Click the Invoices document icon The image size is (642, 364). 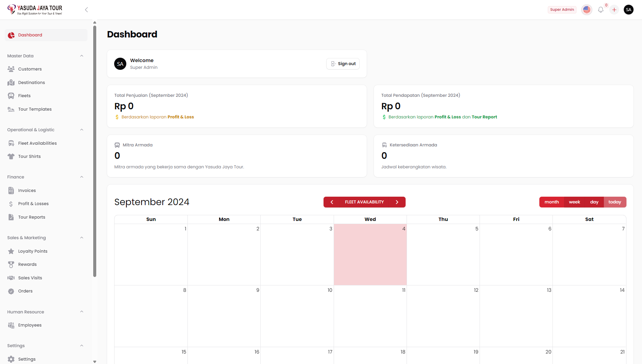11,190
